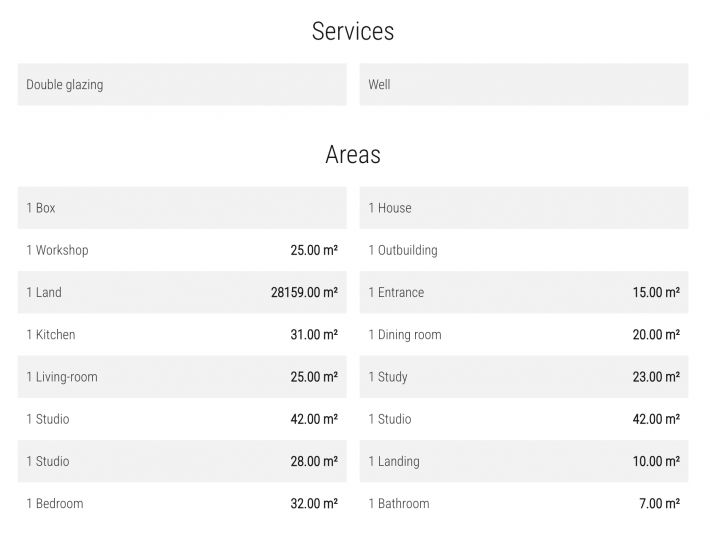Viewport: 710px width, 533px height.
Task: Click the 1 Bedroom area row
Action: coord(182,504)
